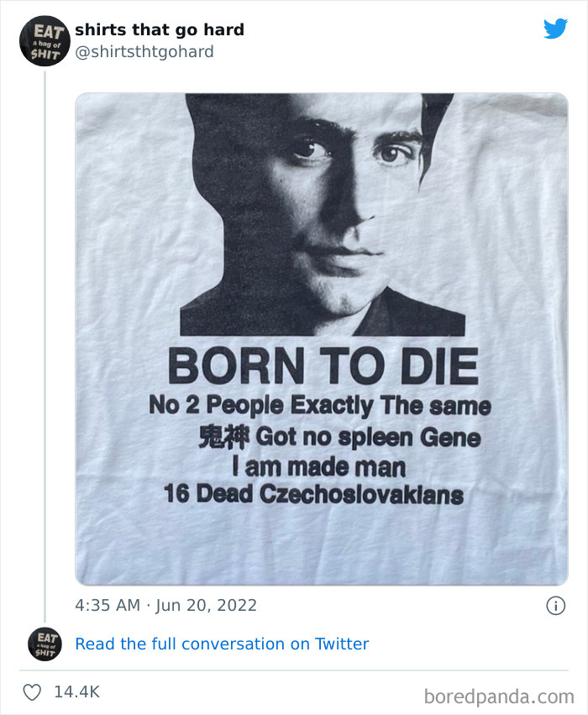Click "No 2 People Exactly The same" line
This screenshot has width=588, height=715.
[x=319, y=406]
